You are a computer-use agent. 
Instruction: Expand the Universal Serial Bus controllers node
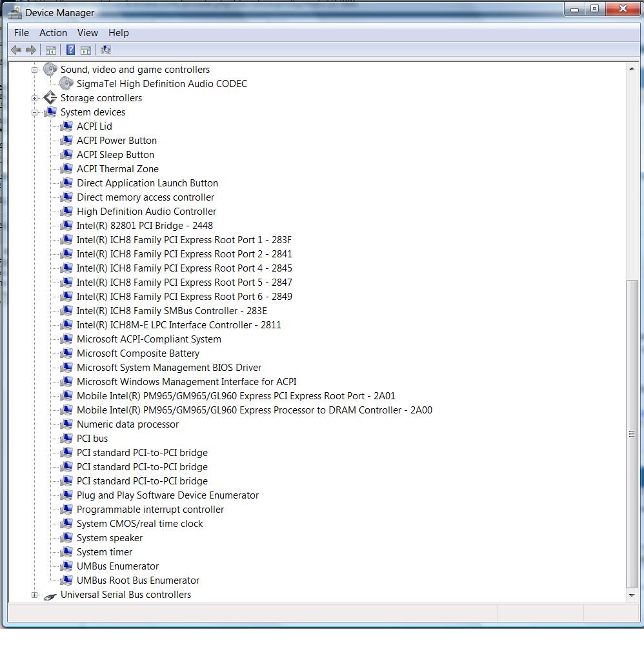click(35, 595)
